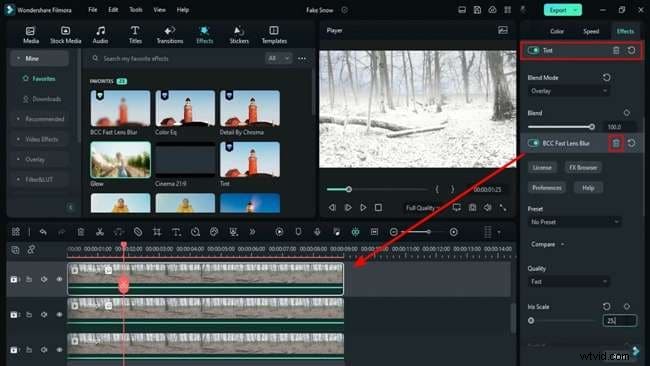Open the Templates panel
The image size is (650, 366).
(x=274, y=35)
